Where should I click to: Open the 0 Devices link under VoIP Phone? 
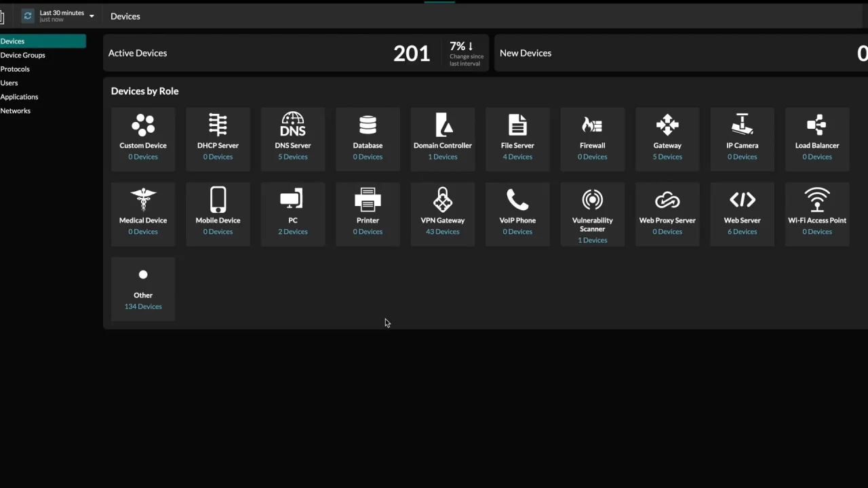click(x=517, y=232)
